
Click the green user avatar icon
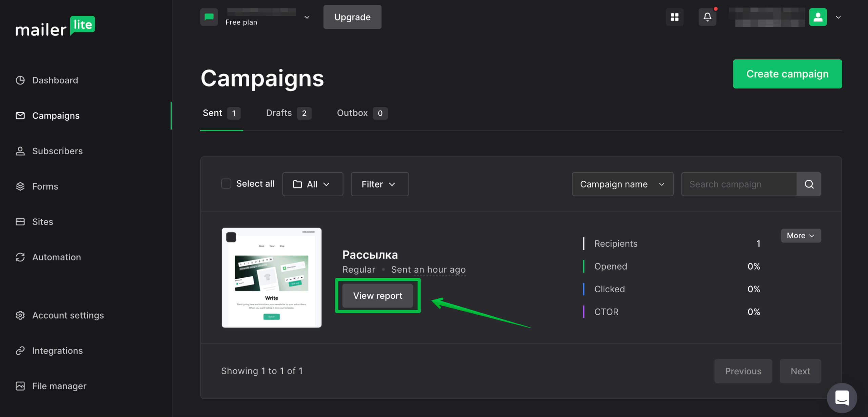click(818, 17)
